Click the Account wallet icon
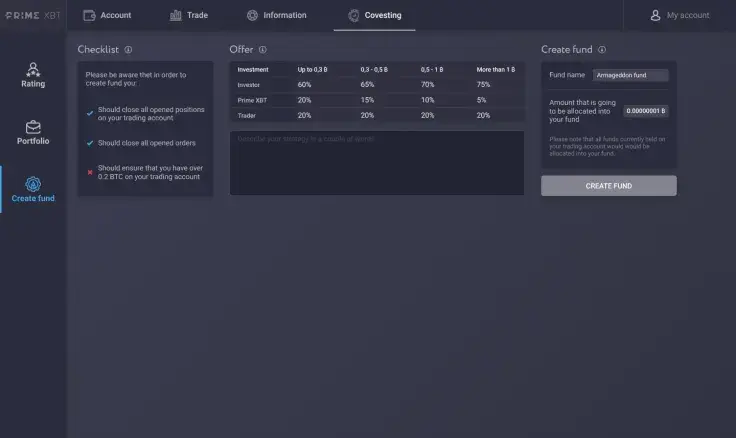The width and height of the screenshot is (736, 438). click(x=89, y=15)
